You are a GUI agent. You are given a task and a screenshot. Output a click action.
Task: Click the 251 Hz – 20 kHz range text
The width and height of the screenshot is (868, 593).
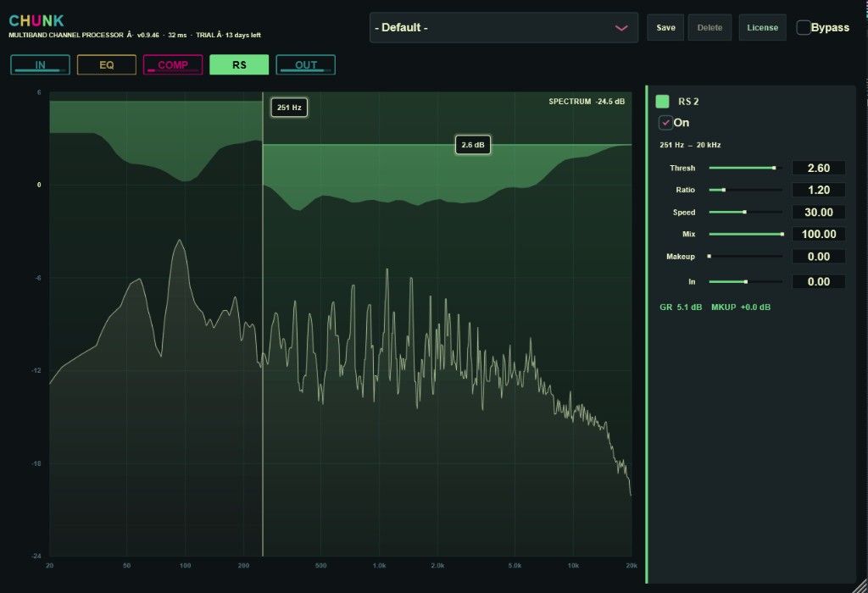(690, 145)
